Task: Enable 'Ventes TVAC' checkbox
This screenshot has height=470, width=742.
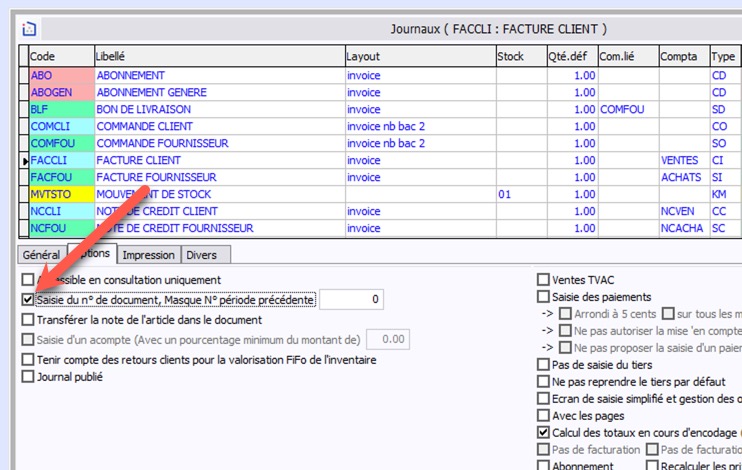Action: tap(543, 280)
